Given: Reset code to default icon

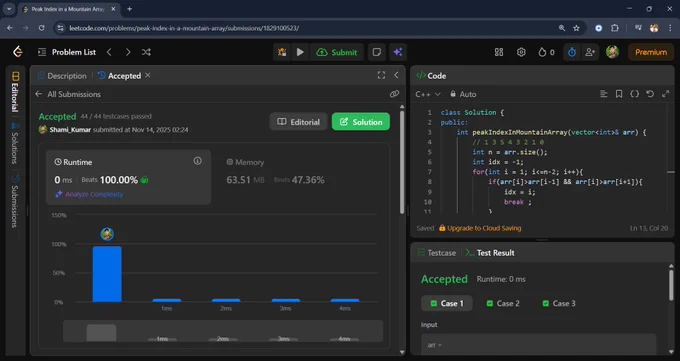Looking at the screenshot, I should point(650,94).
